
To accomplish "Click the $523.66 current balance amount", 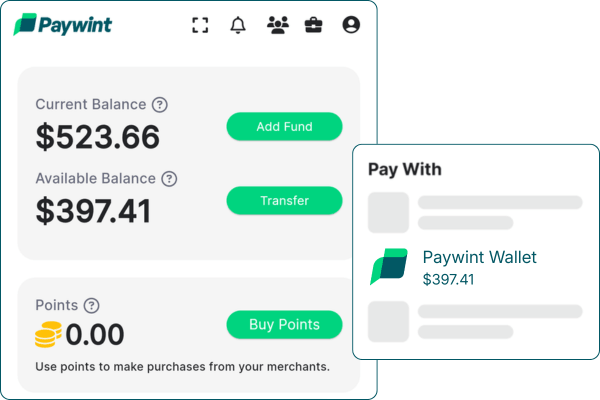I will (98, 135).
